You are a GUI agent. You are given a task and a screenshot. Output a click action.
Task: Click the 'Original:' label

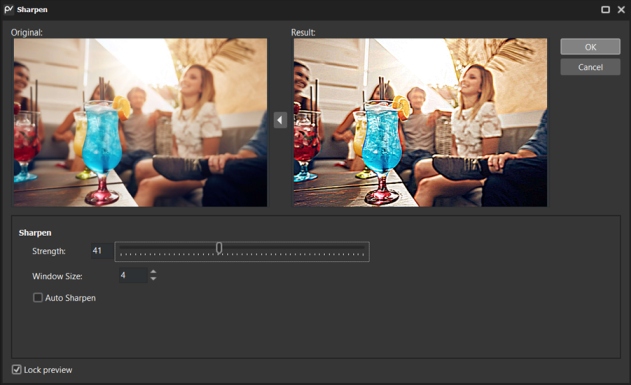(x=27, y=32)
